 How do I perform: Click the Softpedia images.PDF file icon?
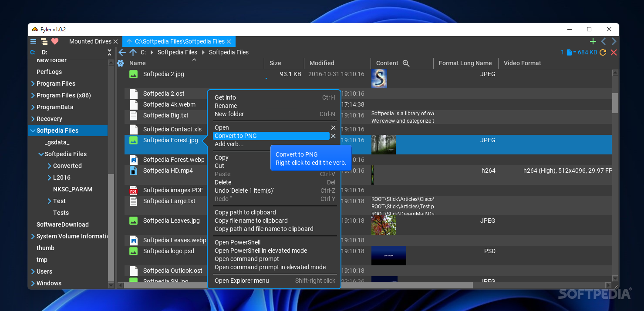(x=134, y=190)
